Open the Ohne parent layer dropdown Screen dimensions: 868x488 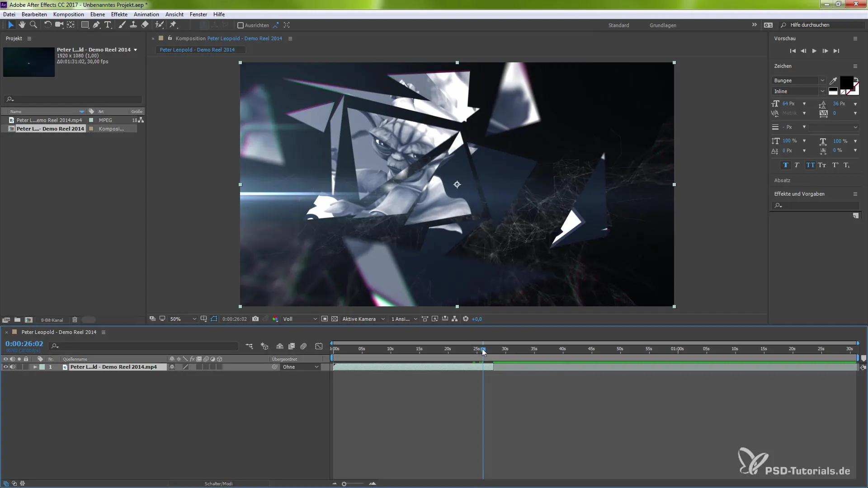point(301,367)
